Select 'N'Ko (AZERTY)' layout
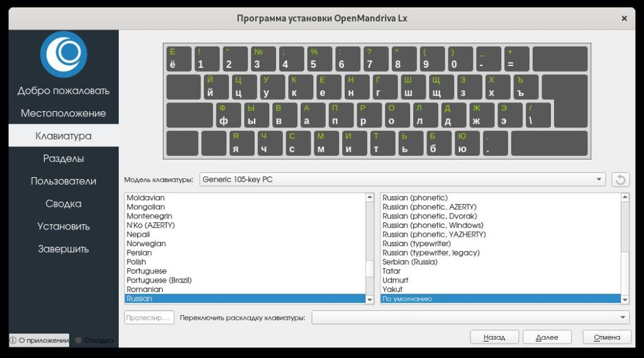This screenshot has height=358, width=644. coord(245,225)
